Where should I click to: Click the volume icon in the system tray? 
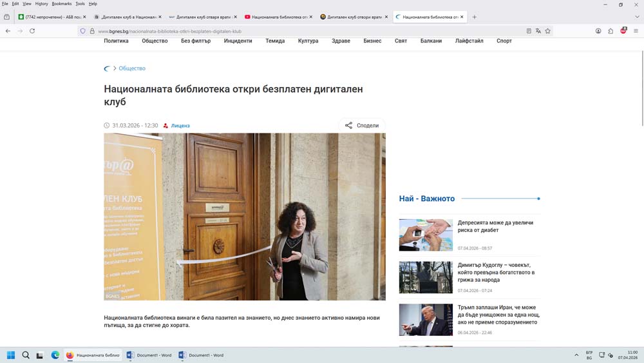pos(611,355)
